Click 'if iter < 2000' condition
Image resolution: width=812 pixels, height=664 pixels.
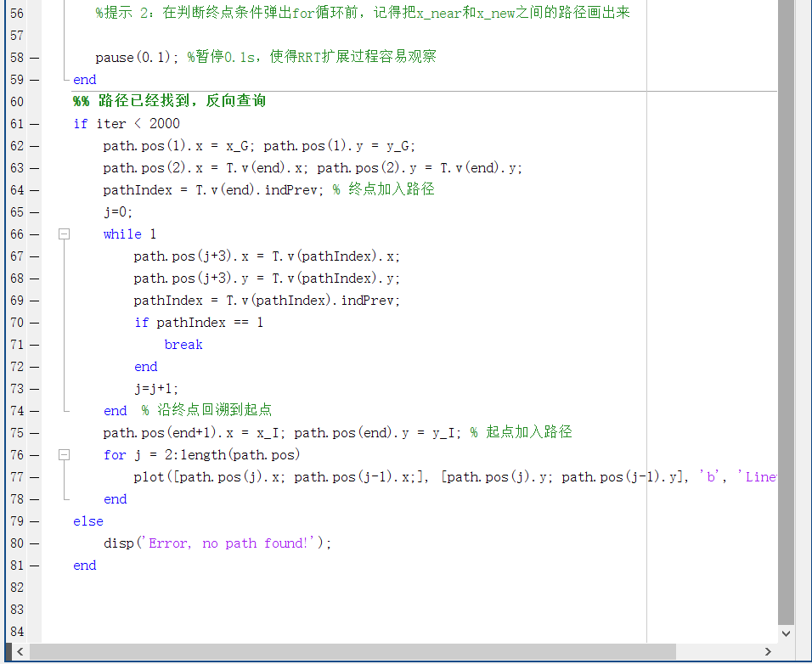[x=127, y=124]
